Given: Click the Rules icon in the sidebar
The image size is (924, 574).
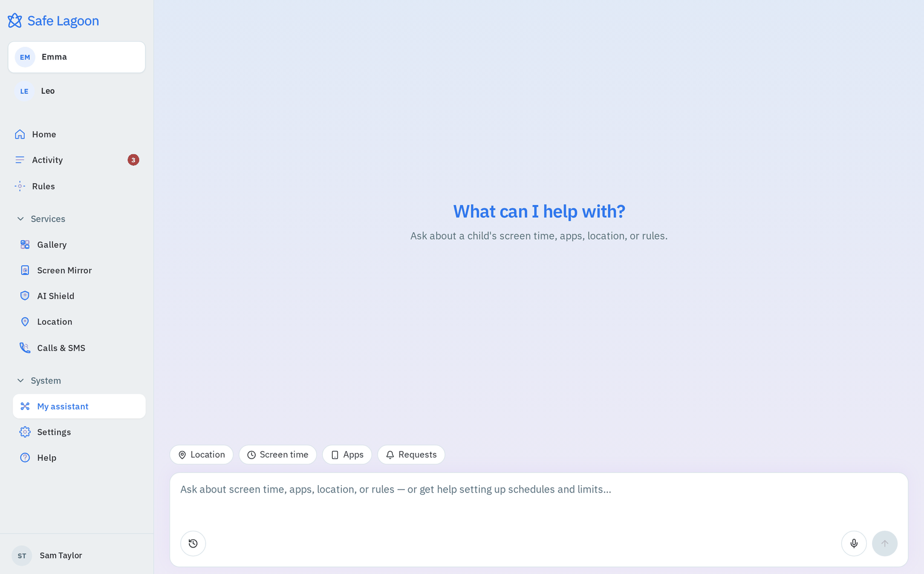Looking at the screenshot, I should click(20, 186).
